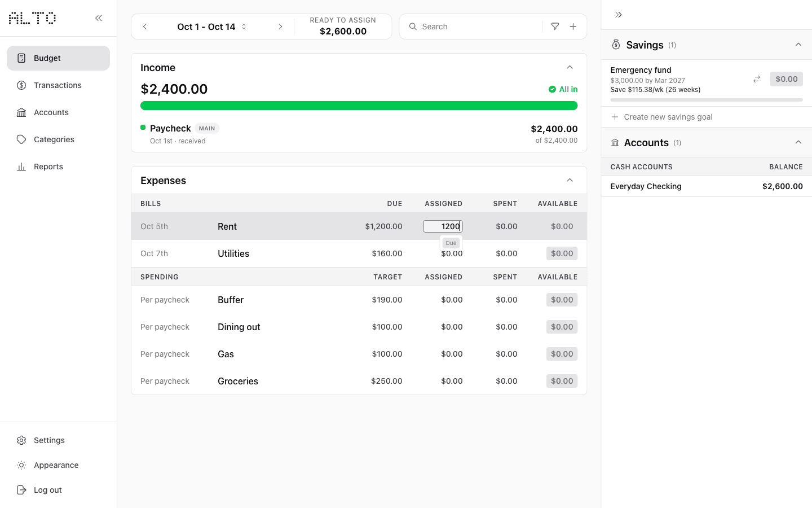
Task: Navigate to Accounts in the sidebar
Action: click(x=58, y=112)
